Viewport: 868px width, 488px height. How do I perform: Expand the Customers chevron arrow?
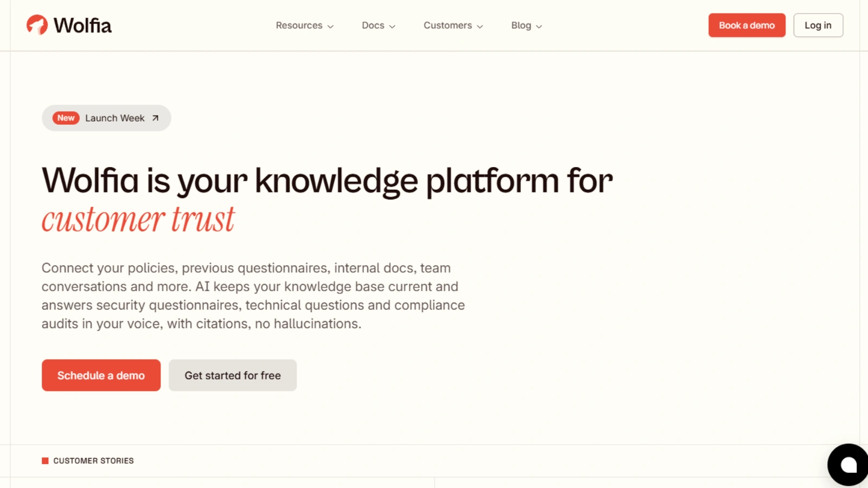(480, 26)
